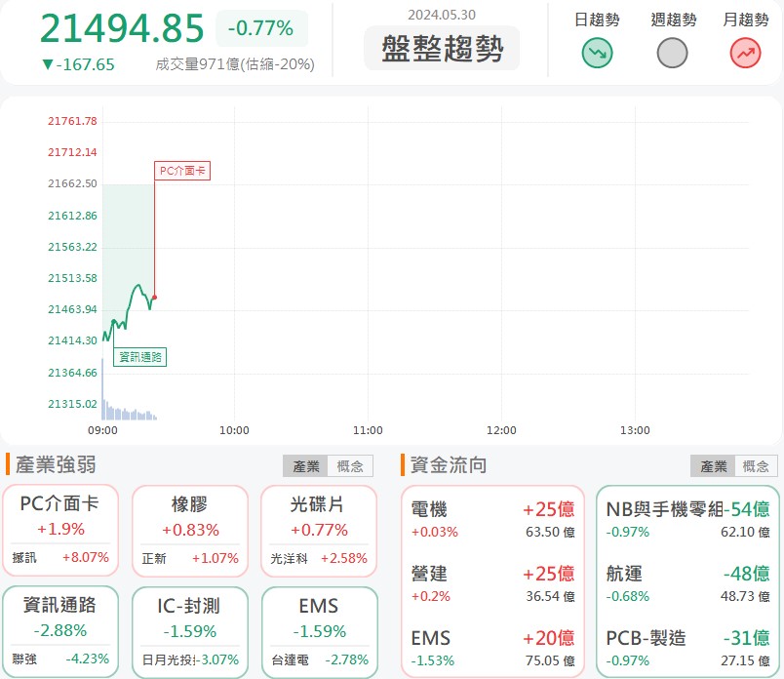Open the IC-封測 industry card
Screen dimensions: 784x679
(190, 633)
